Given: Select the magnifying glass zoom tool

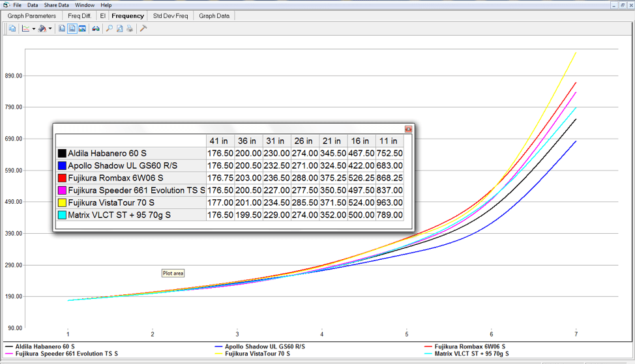Looking at the screenshot, I should [110, 29].
